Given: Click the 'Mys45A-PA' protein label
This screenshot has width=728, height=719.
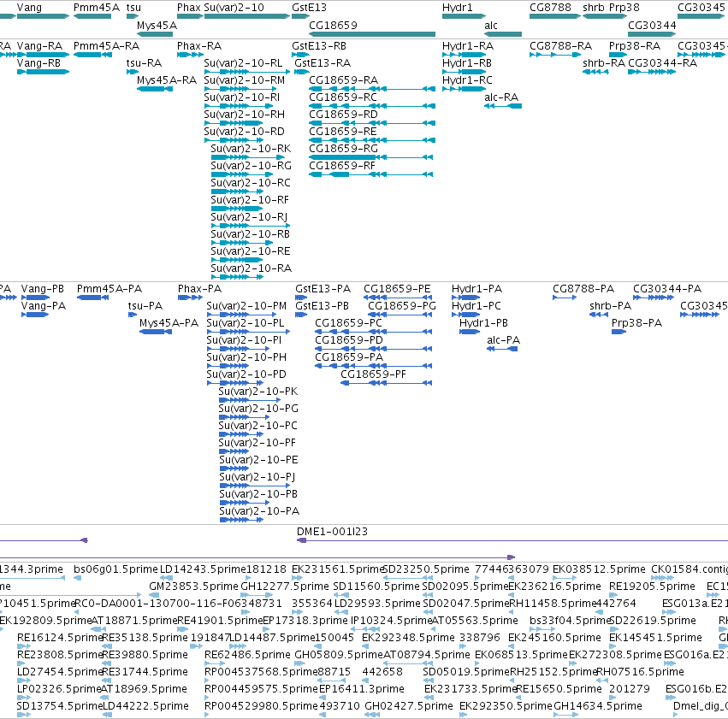Looking at the screenshot, I should tap(169, 323).
